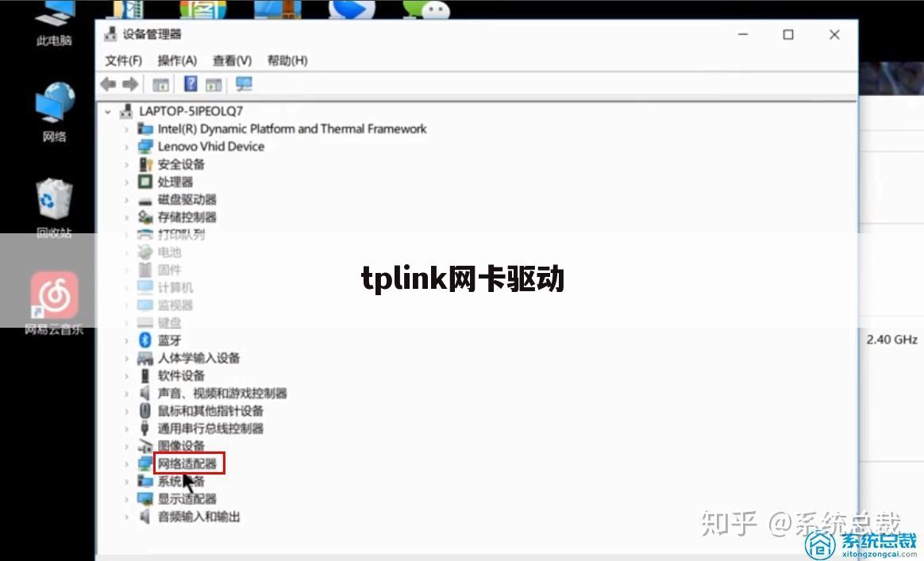Select the 磁盘驱动器 tree item
Image resolution: width=924 pixels, height=561 pixels.
coord(187,199)
